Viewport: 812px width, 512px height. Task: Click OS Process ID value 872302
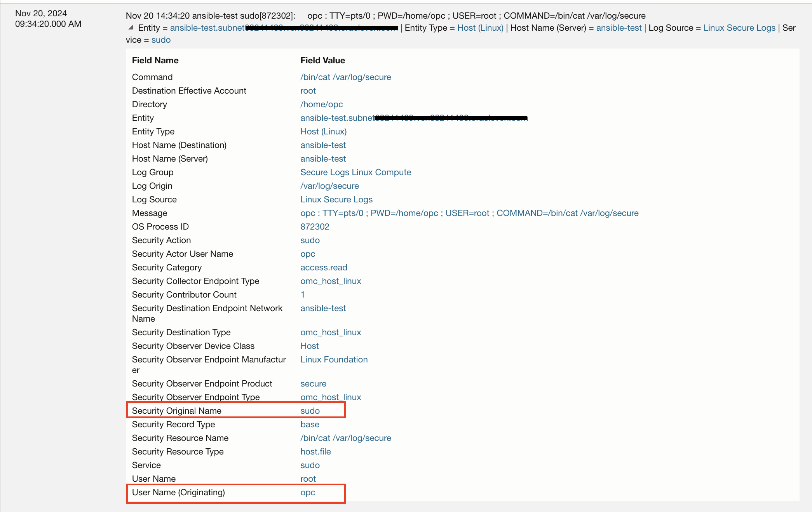click(x=315, y=226)
